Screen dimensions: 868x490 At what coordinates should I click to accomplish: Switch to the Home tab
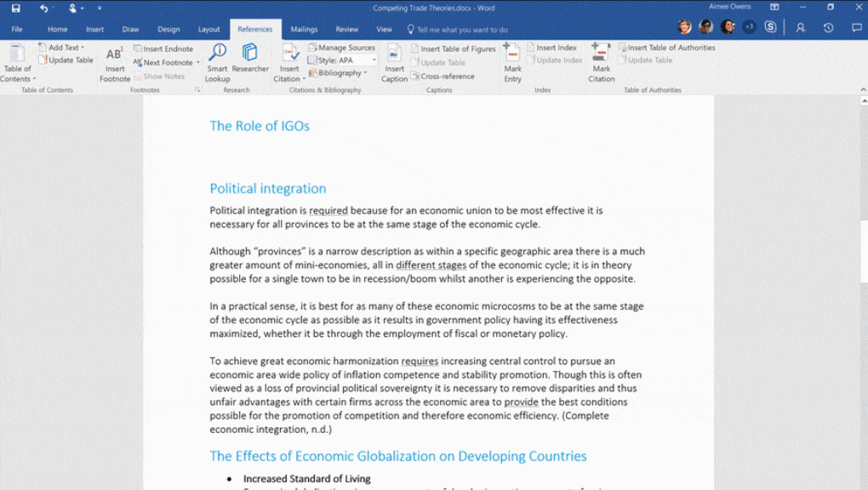tap(58, 29)
